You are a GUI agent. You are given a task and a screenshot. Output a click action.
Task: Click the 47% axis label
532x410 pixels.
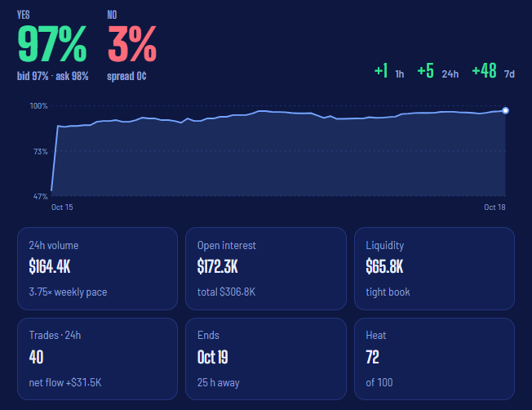tap(40, 196)
